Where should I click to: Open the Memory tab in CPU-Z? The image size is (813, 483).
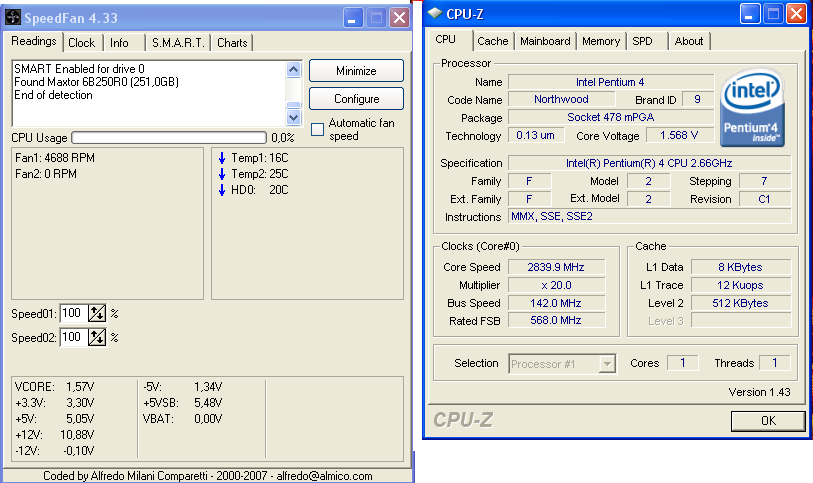601,41
